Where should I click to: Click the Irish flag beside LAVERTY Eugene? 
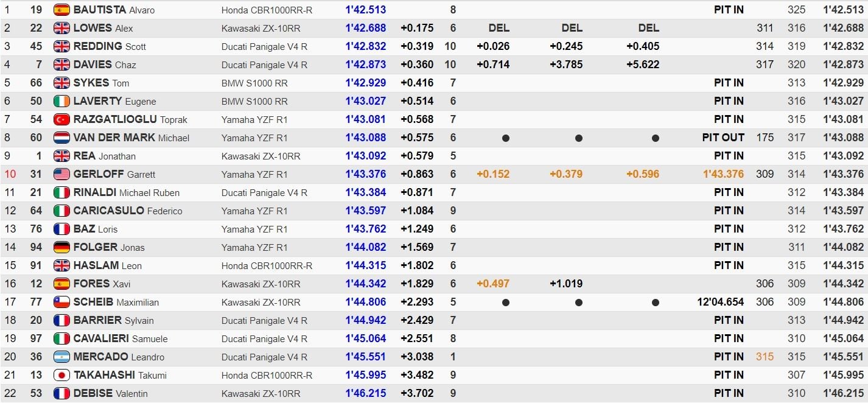click(x=61, y=101)
